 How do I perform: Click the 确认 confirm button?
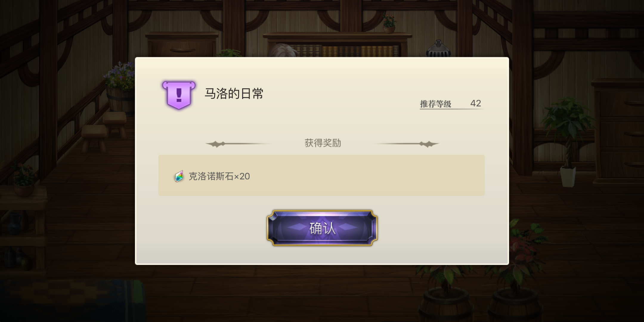322,228
